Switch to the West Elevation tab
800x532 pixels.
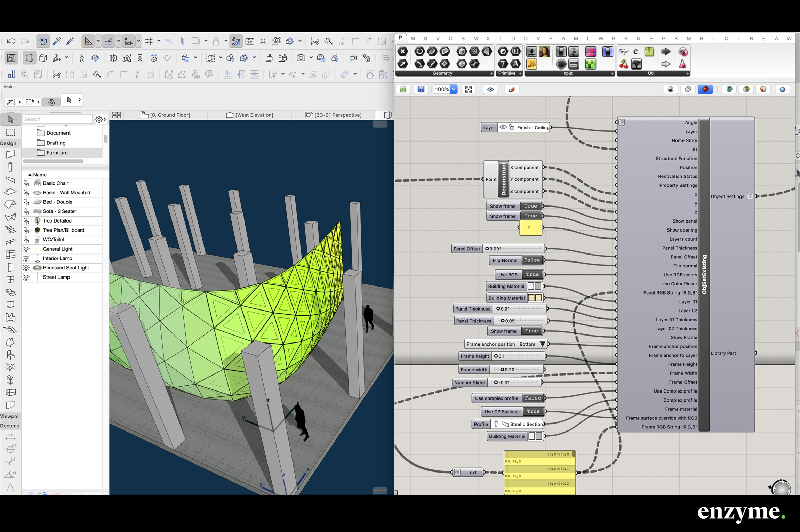253,115
